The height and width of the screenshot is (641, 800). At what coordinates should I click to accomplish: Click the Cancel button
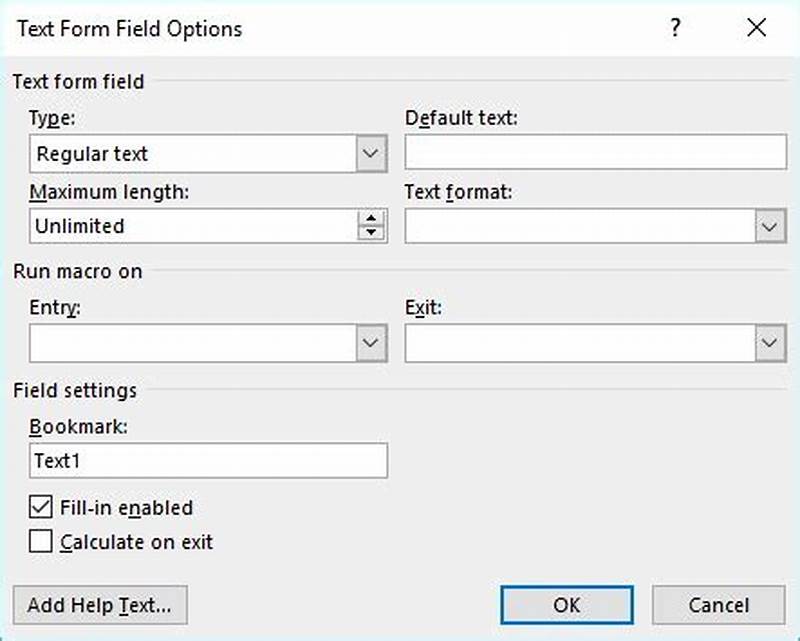coord(718,605)
